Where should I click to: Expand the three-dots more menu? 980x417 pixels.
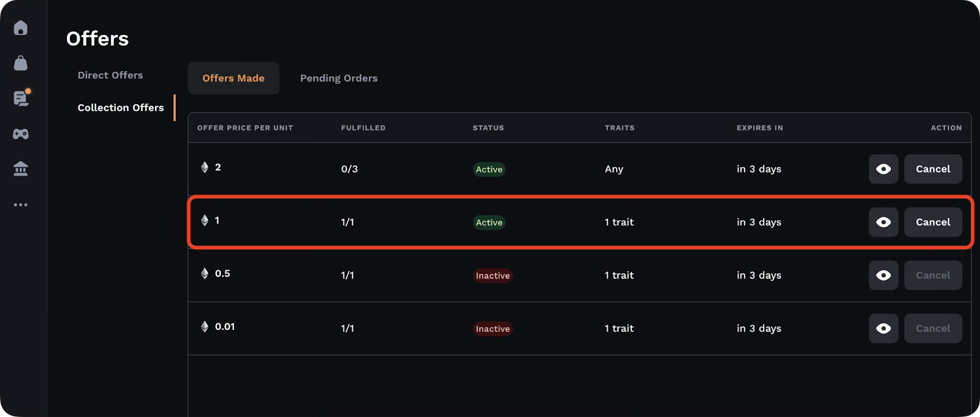click(x=21, y=205)
